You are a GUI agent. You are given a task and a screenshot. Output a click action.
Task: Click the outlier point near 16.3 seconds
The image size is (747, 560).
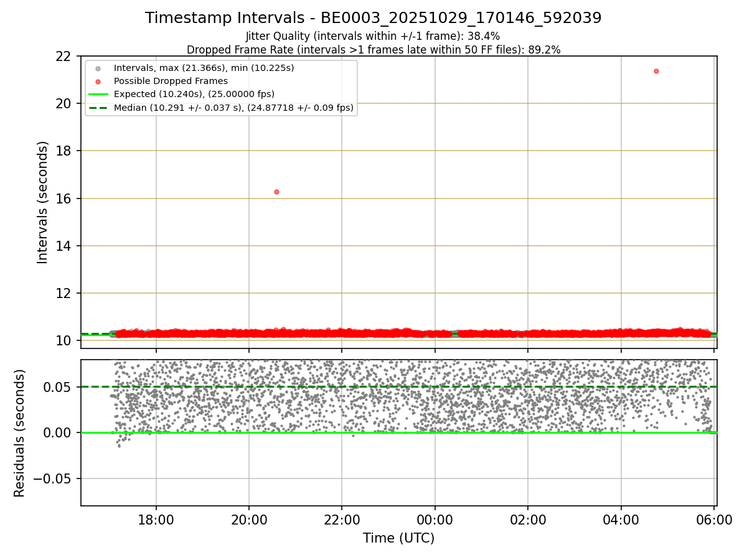click(276, 192)
